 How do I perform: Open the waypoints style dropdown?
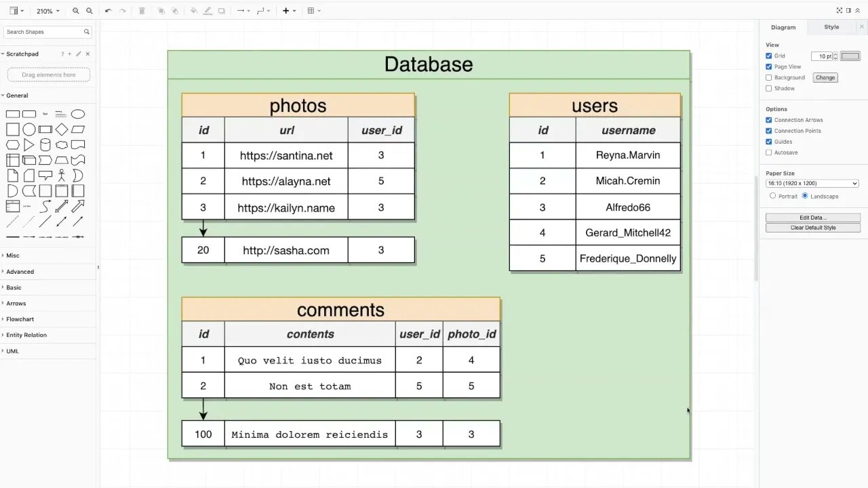pyautogui.click(x=264, y=11)
